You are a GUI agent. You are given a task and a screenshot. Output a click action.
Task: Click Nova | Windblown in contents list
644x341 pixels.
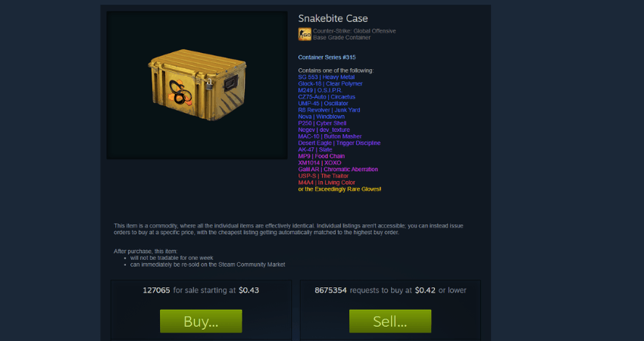pyautogui.click(x=321, y=117)
